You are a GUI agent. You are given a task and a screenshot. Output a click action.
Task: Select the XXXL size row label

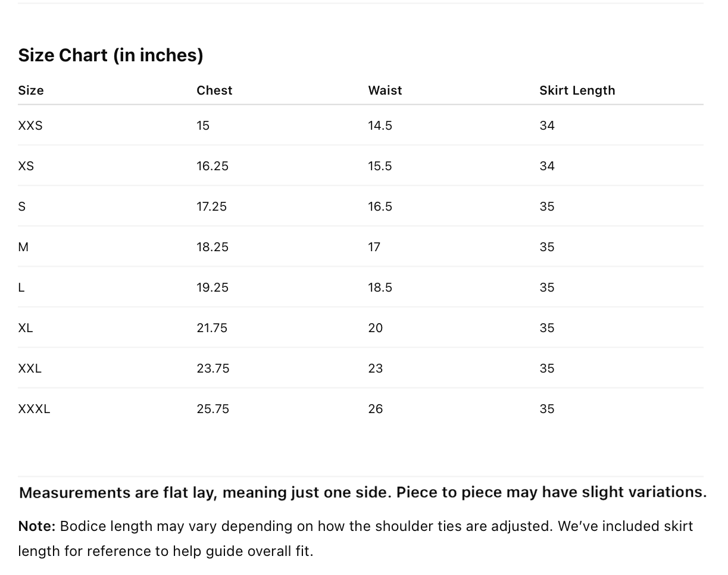(x=34, y=409)
